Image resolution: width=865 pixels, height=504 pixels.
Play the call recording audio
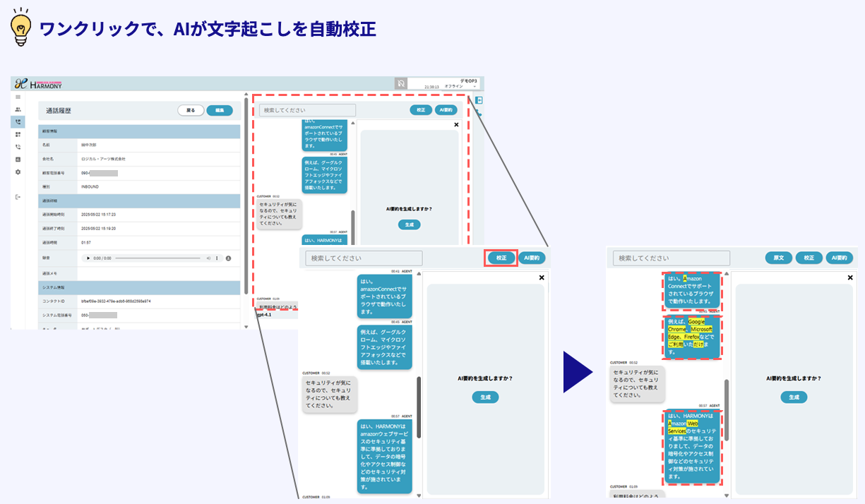[x=87, y=258]
